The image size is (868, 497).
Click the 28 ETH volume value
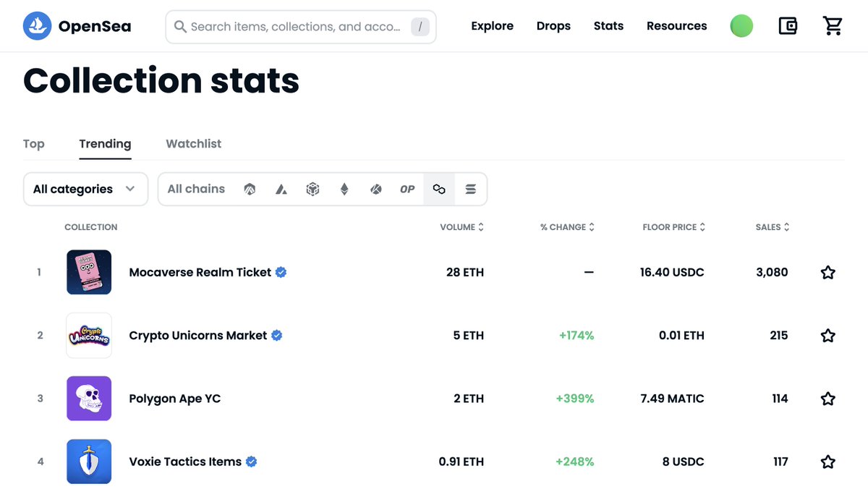[465, 272]
